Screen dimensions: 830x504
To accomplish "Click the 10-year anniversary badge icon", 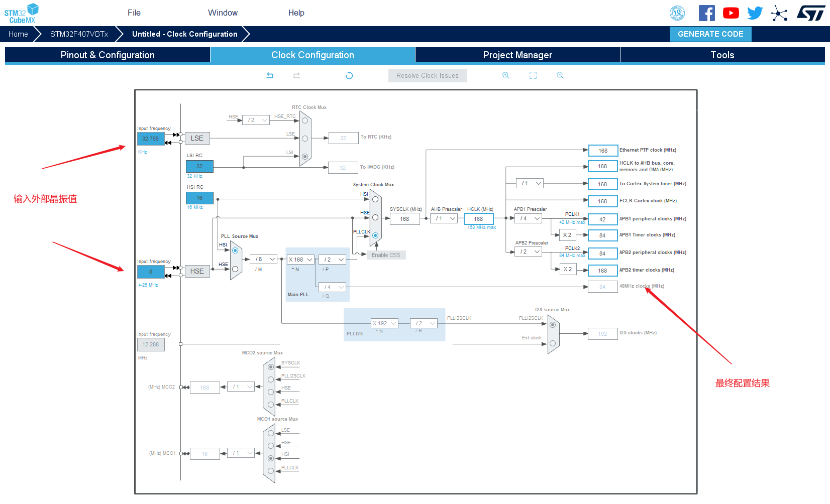I will (677, 13).
